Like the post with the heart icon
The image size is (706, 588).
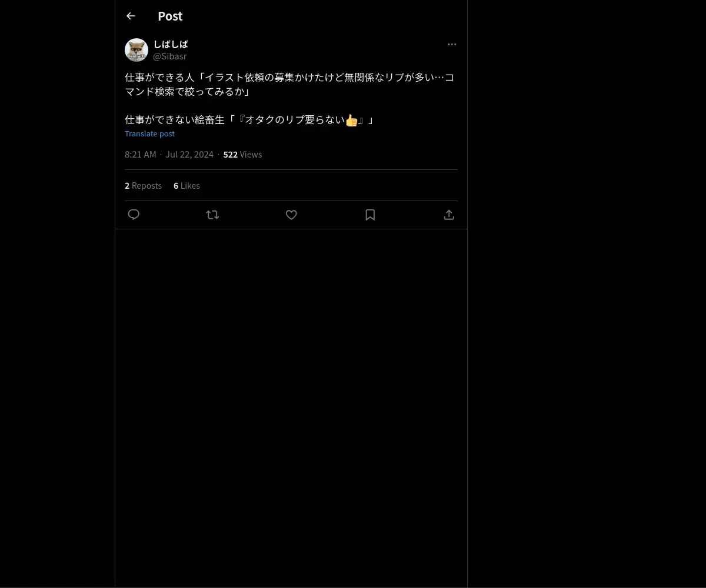coord(291,215)
